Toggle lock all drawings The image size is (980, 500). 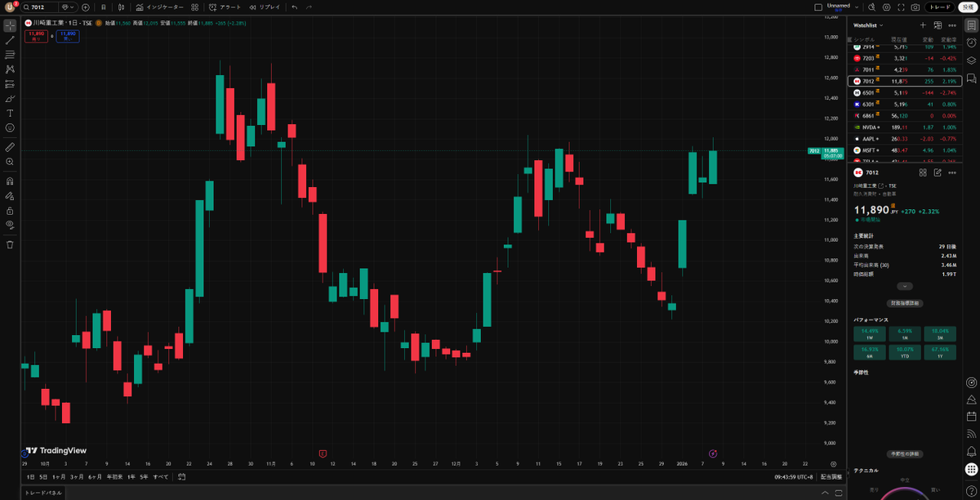click(10, 211)
